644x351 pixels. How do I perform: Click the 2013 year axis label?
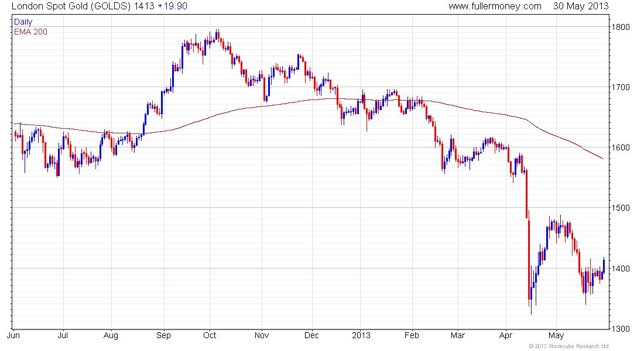click(361, 335)
